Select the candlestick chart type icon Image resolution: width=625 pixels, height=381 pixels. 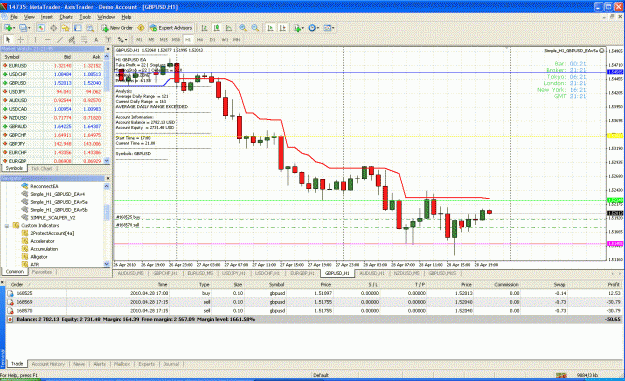pos(216,28)
